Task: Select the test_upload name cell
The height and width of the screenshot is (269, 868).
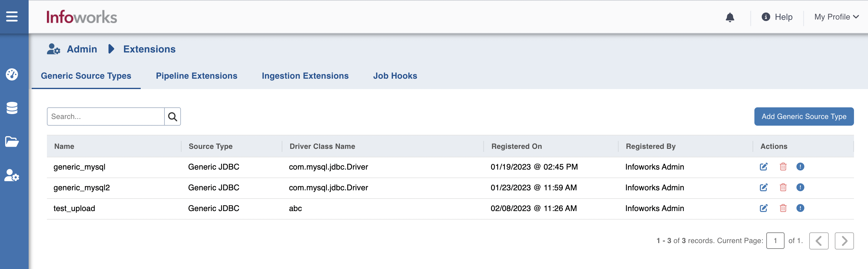Action: pos(74,208)
